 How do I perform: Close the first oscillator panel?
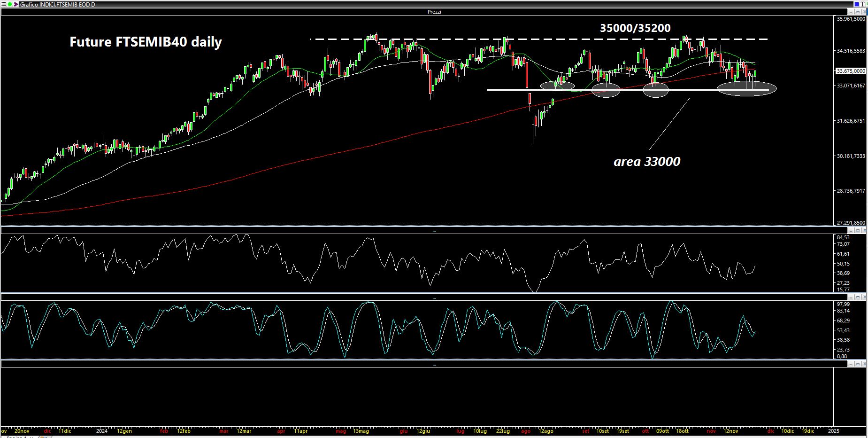tap(864, 230)
